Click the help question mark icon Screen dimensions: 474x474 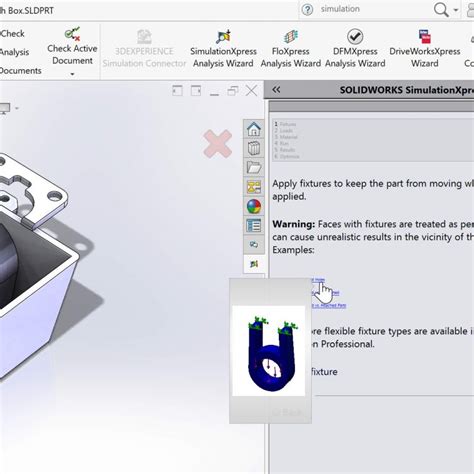(307, 10)
